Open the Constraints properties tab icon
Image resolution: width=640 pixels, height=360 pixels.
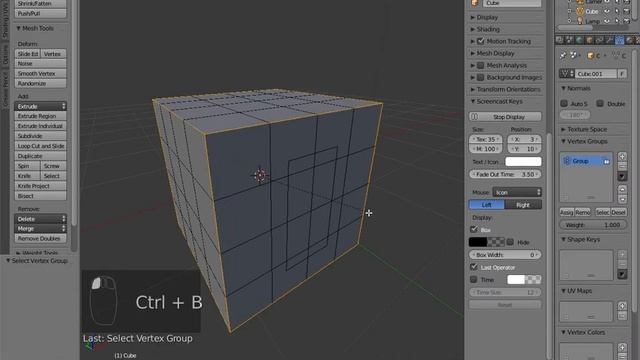(x=599, y=40)
